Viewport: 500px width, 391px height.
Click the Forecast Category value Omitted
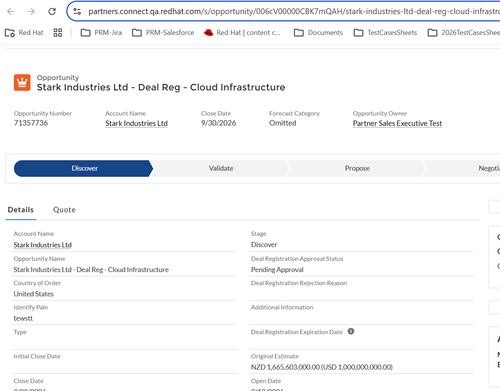[283, 123]
